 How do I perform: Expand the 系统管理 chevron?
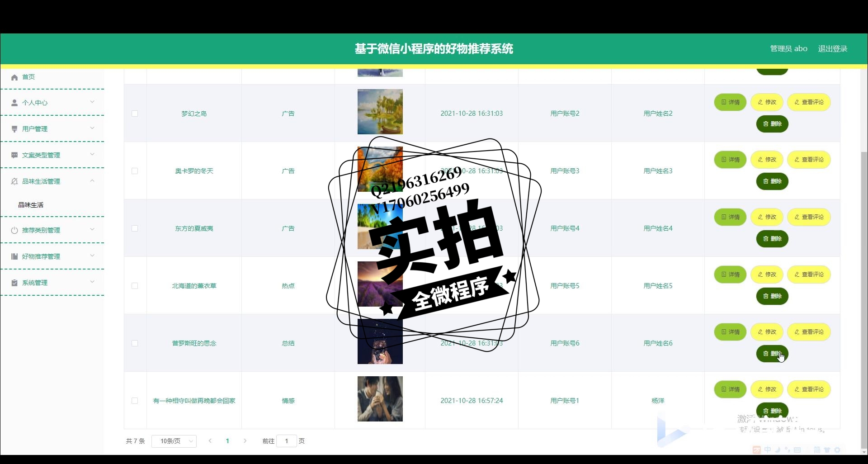tap(92, 282)
